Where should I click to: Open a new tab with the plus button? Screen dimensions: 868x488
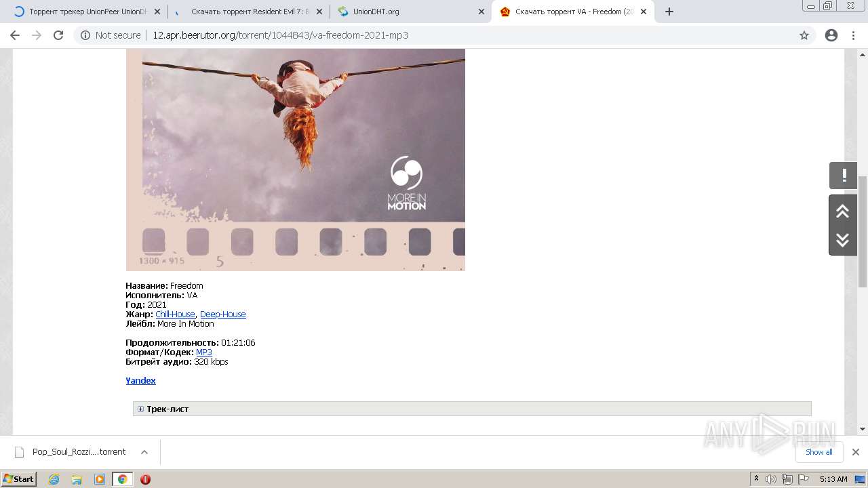click(x=669, y=12)
